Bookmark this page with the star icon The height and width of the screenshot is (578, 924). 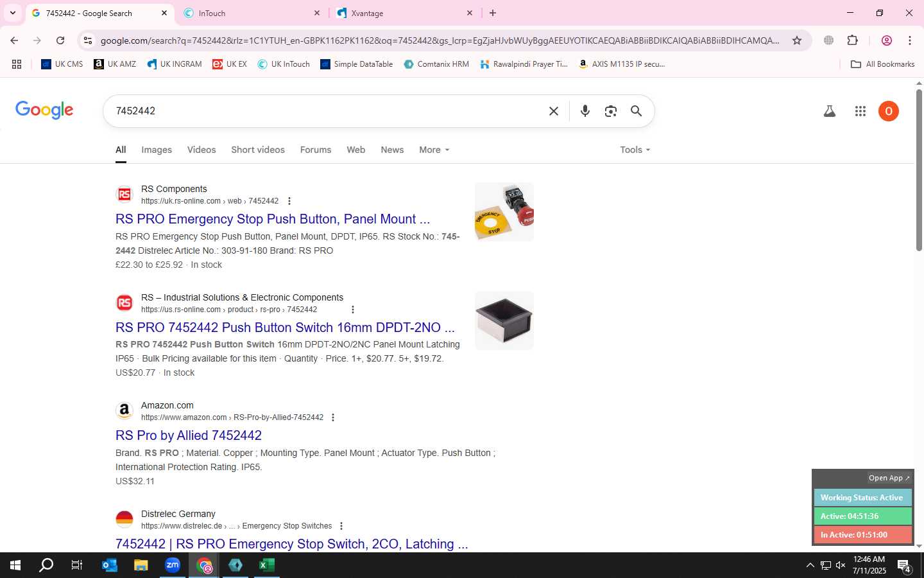tap(797, 40)
